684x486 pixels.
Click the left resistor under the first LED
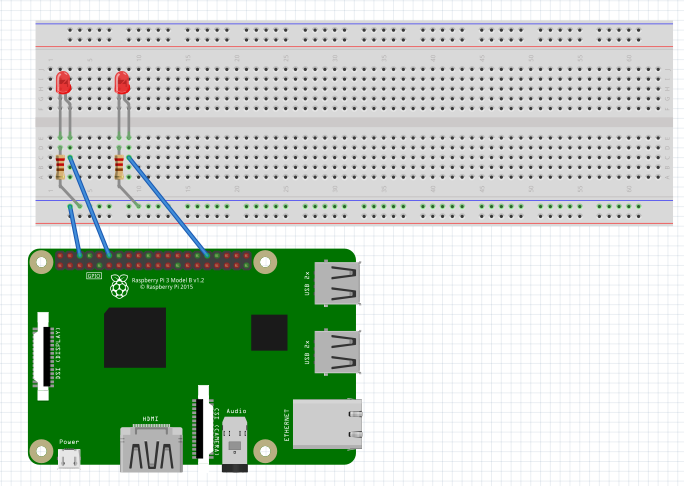point(60,167)
